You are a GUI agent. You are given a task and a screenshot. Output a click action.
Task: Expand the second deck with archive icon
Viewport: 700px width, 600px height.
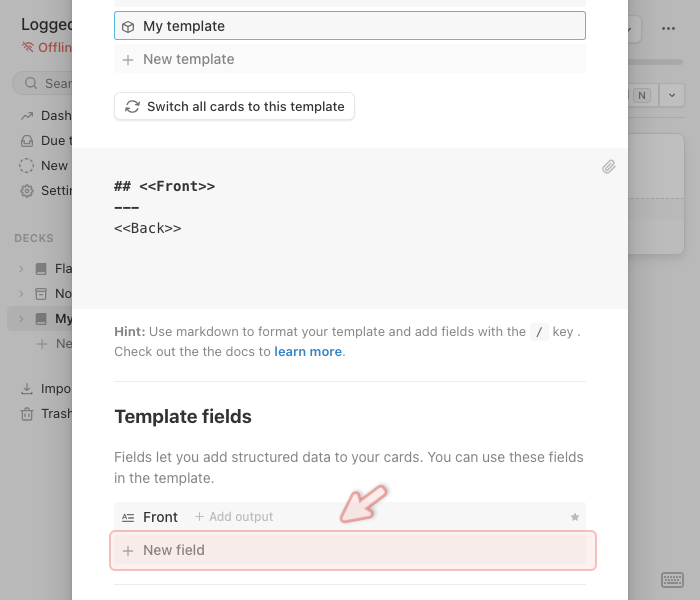(21, 294)
